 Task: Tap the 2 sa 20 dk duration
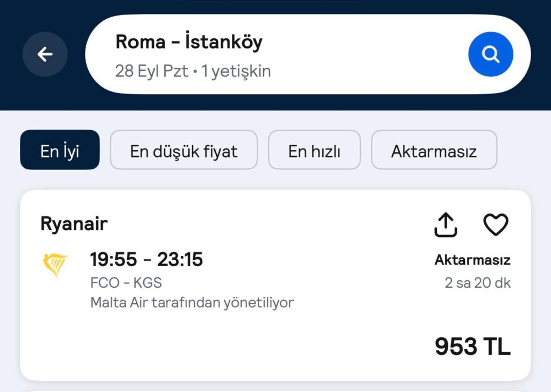(x=477, y=283)
